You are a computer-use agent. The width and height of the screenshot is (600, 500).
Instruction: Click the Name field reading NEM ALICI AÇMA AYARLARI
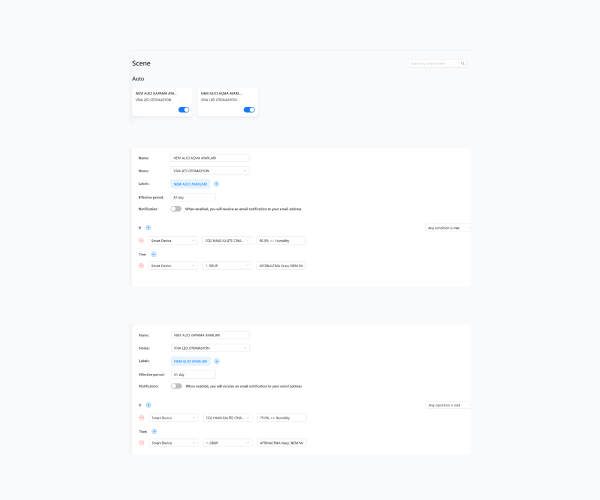click(x=210, y=158)
